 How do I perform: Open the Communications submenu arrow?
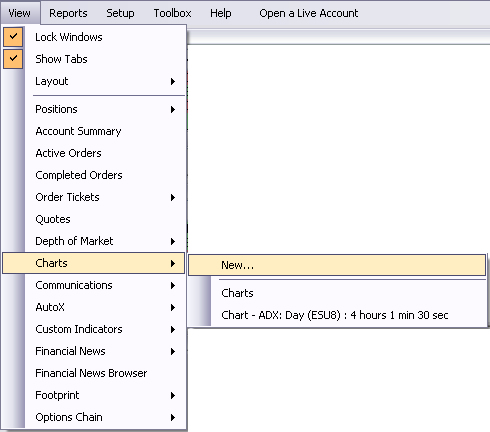point(173,285)
